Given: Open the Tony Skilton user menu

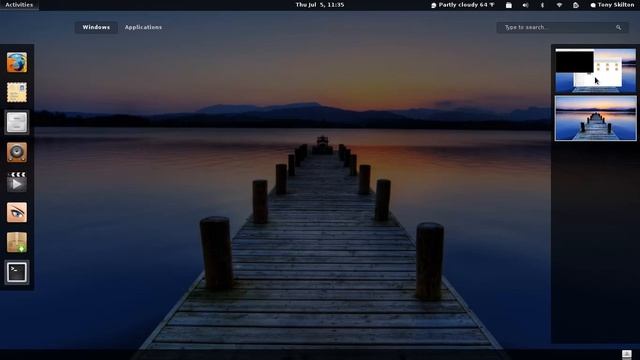Looking at the screenshot, I should pos(612,5).
